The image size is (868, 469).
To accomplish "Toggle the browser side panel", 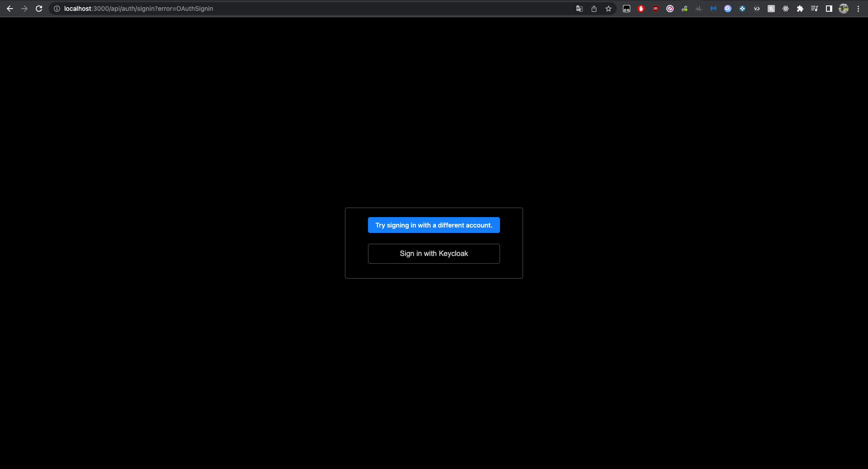I will 829,9.
